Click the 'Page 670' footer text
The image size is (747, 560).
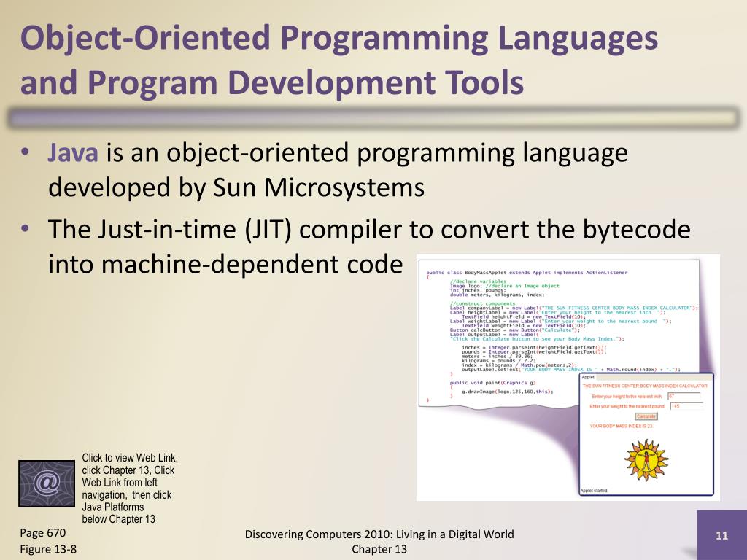[43, 533]
